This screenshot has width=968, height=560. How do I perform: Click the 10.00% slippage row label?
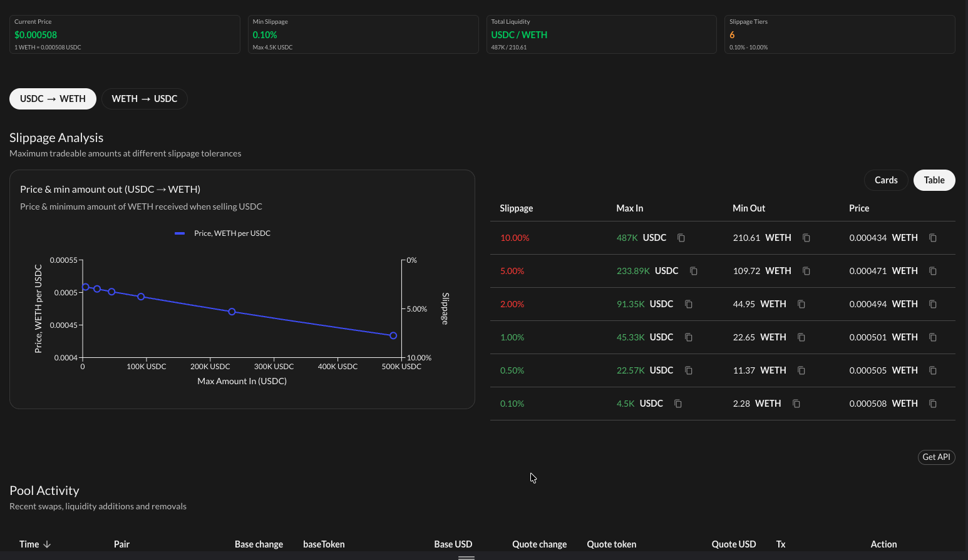point(515,238)
